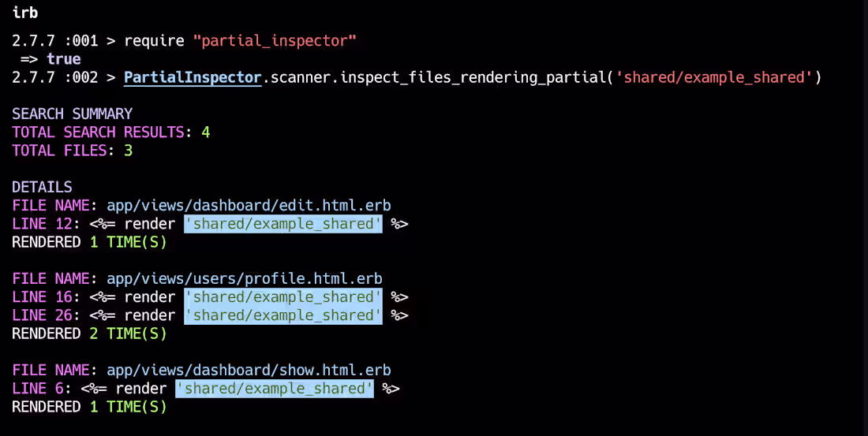
Task: Click the underlined PartialInspector class name
Action: [x=192, y=77]
